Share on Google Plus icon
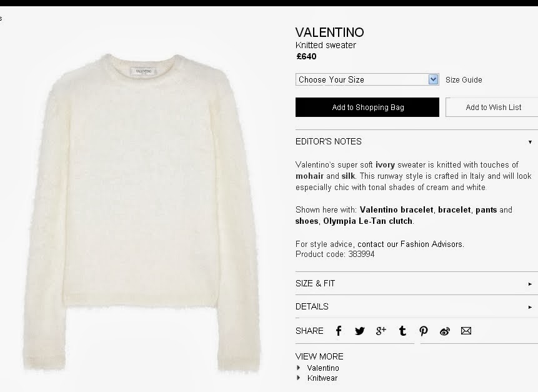The width and height of the screenshot is (538, 392). click(381, 331)
